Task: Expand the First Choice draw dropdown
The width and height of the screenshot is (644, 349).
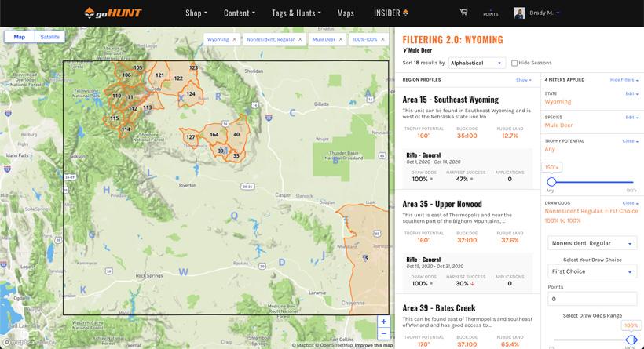Action: (x=592, y=271)
